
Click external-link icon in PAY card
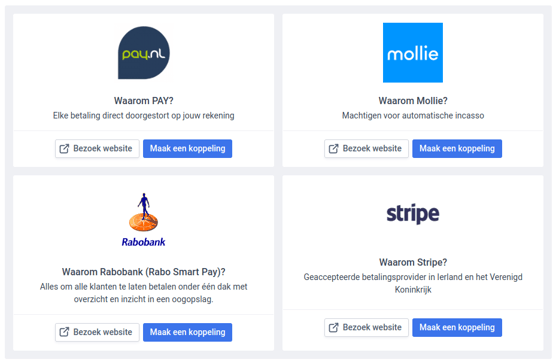click(64, 149)
